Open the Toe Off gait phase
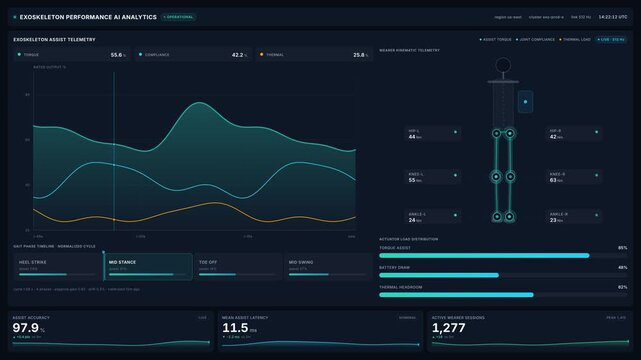This screenshot has width=641, height=360. [238, 267]
